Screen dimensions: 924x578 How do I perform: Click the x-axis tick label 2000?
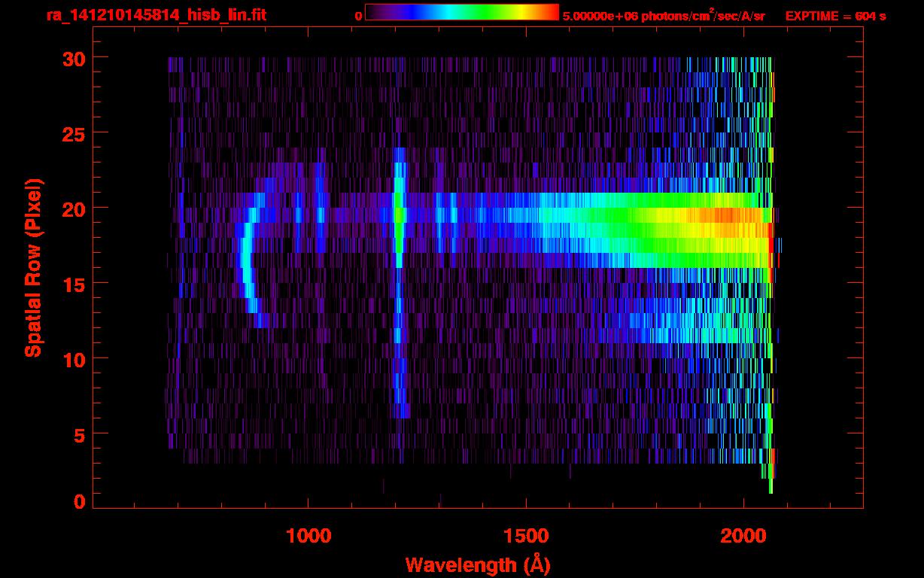point(743,536)
